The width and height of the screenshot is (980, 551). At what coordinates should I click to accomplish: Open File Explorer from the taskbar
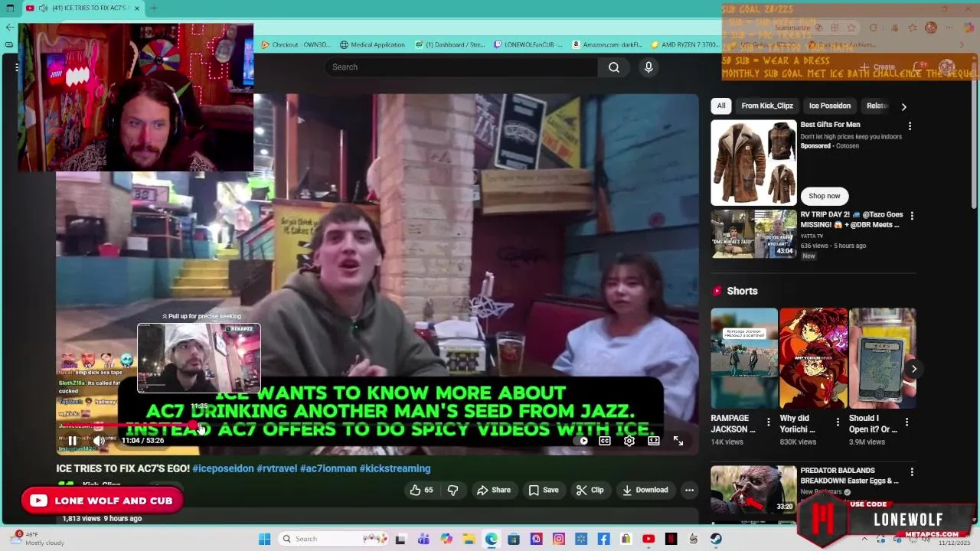pyautogui.click(x=469, y=539)
